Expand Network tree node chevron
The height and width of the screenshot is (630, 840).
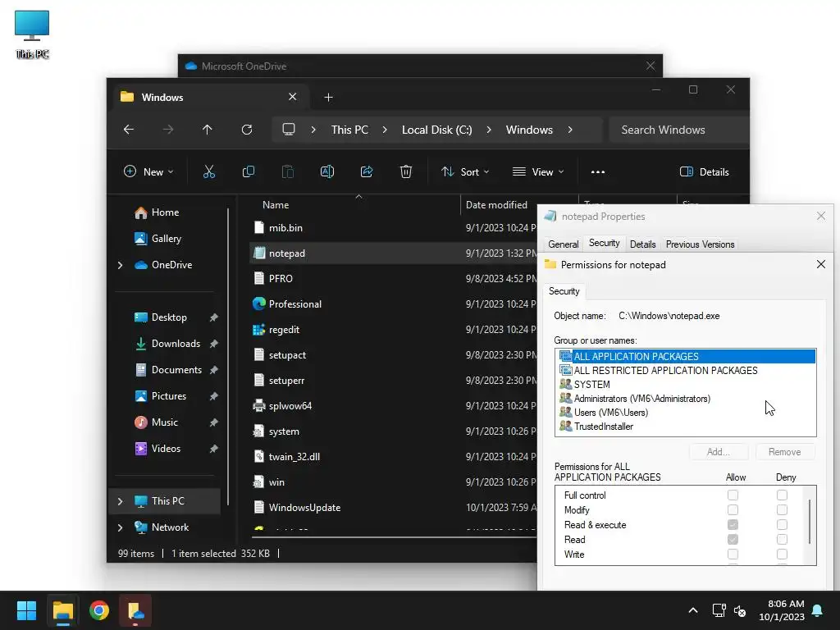tap(120, 527)
